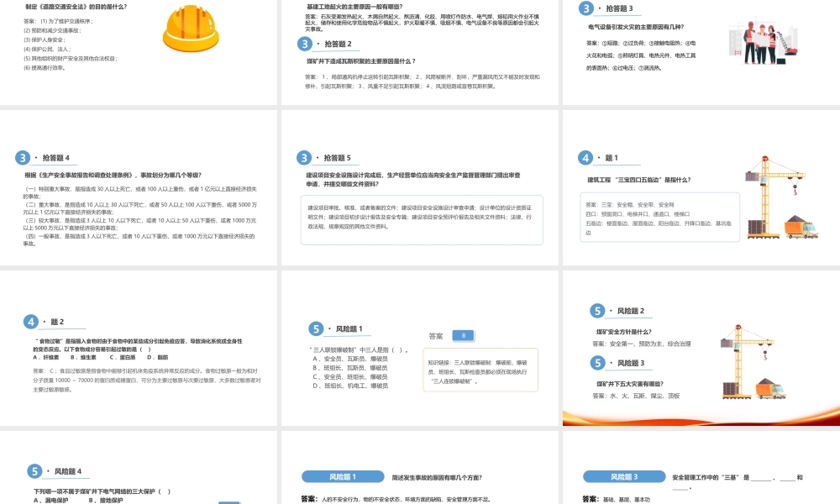Click option B 接地保护 in 风险题 4 slide
Viewport: 840px width, 504px height.
(x=106, y=501)
